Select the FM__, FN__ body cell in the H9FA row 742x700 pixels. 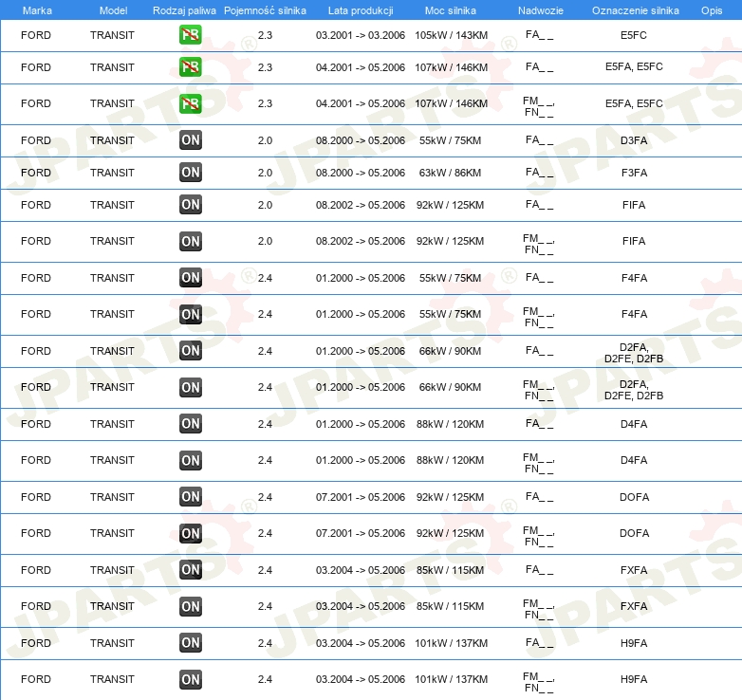(x=539, y=682)
